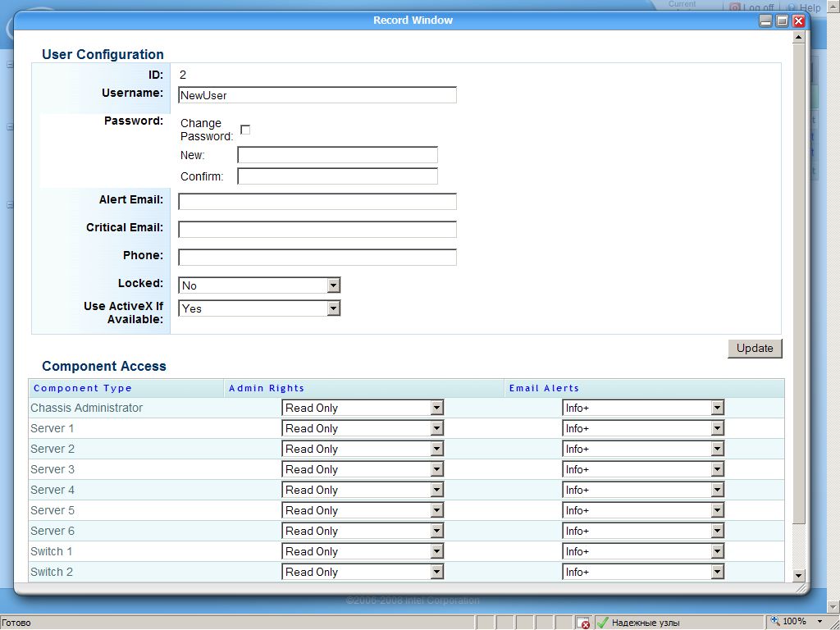Maximize the Record Window
This screenshot has width=840, height=630.
782,21
